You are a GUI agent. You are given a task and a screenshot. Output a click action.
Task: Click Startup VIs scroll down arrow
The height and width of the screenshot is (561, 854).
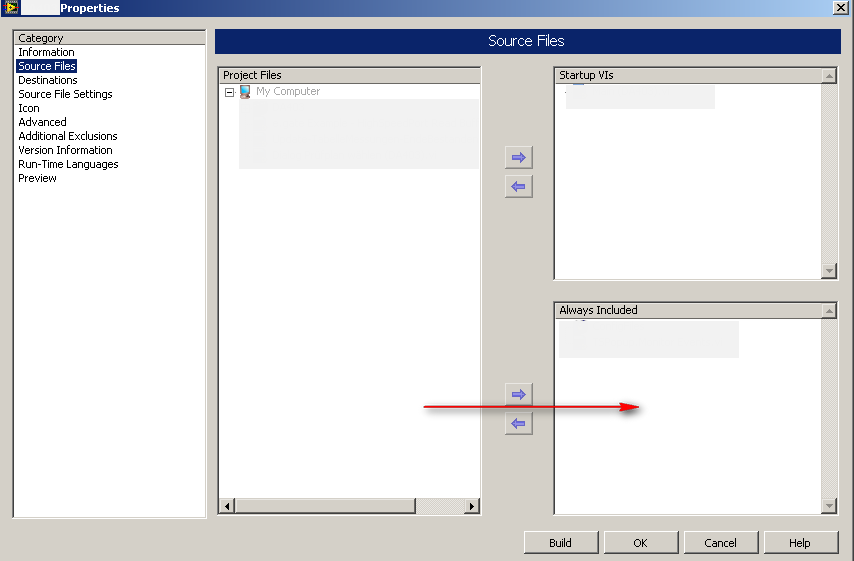pyautogui.click(x=829, y=271)
